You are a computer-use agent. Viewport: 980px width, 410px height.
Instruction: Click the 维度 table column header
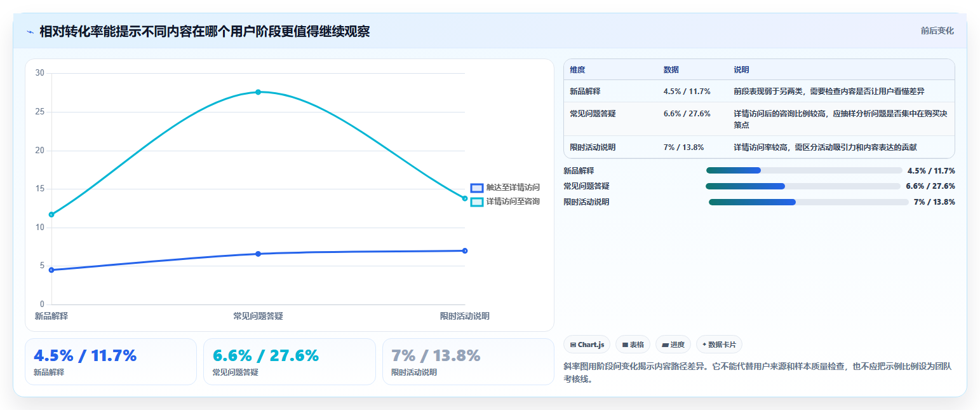coord(577,70)
